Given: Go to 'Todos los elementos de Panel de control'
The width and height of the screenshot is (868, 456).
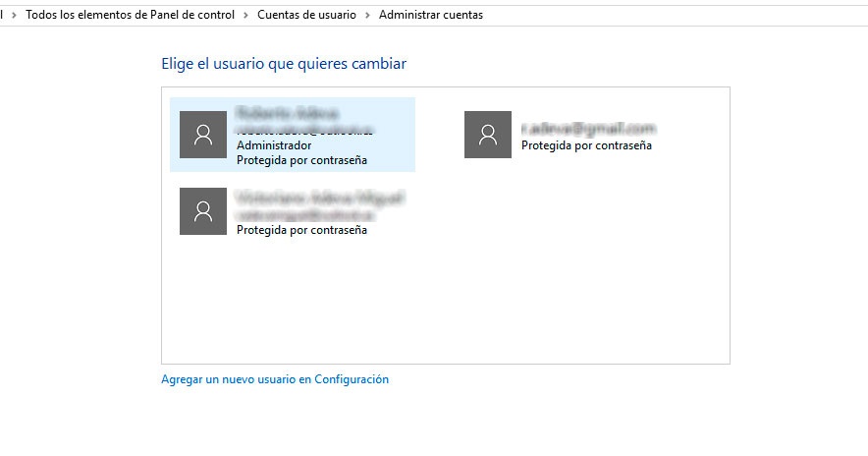Looking at the screenshot, I should 130,15.
